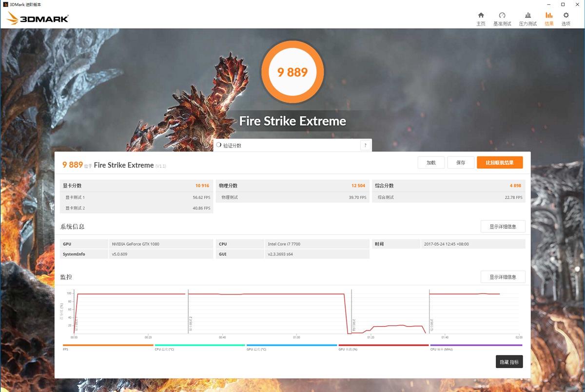
Task: Click the 综合分数 header
Action: tap(448, 186)
